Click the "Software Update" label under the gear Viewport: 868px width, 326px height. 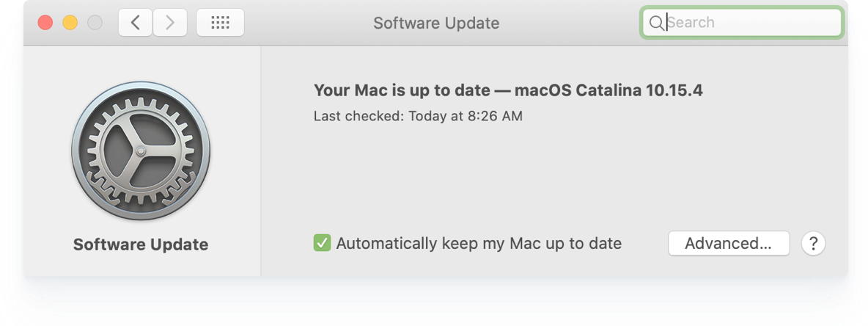(x=141, y=245)
